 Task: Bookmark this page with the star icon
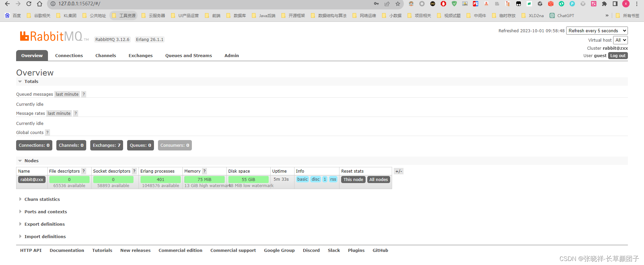click(x=398, y=4)
